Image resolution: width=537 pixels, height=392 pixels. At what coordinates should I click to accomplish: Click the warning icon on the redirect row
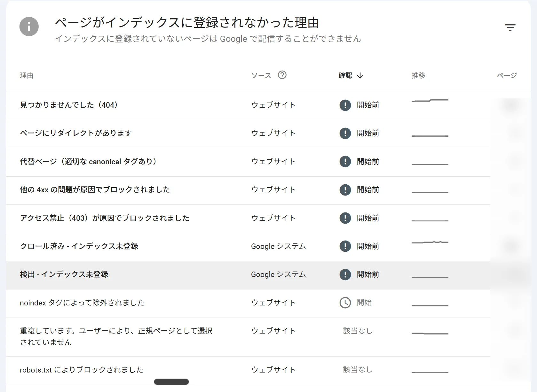pos(345,133)
